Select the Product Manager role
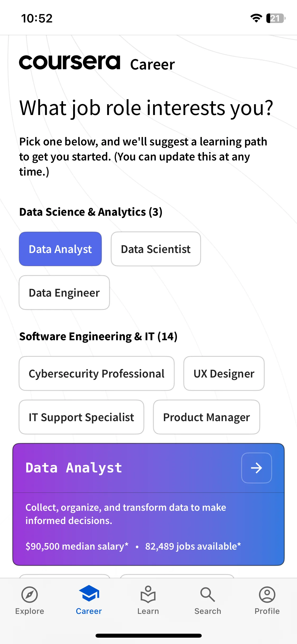 pos(206,417)
